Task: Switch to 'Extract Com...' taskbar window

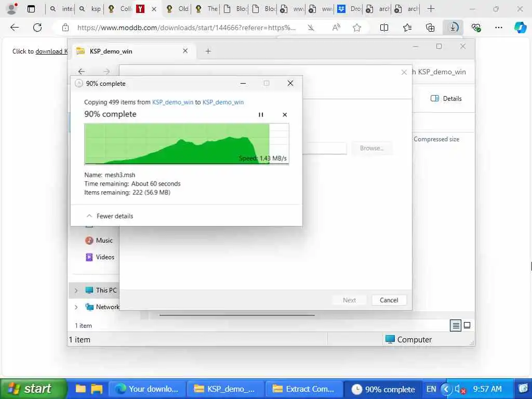Action: 304,389
